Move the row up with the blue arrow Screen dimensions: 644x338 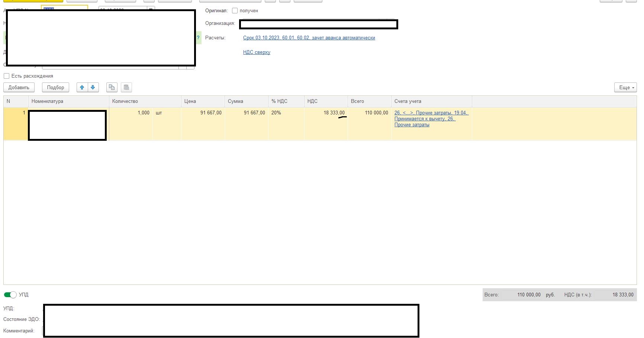pyautogui.click(x=82, y=88)
